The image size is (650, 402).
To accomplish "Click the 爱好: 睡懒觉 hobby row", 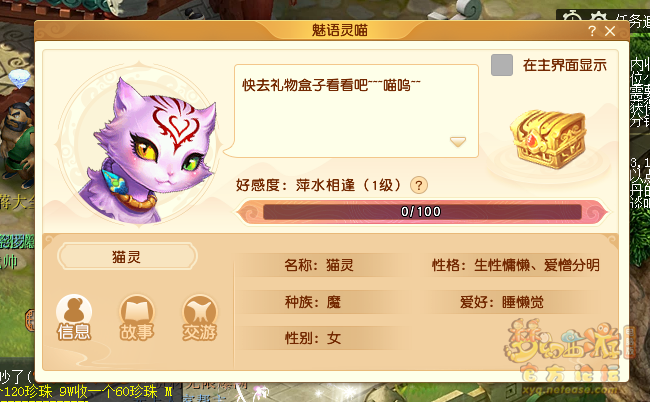I will click(x=502, y=302).
